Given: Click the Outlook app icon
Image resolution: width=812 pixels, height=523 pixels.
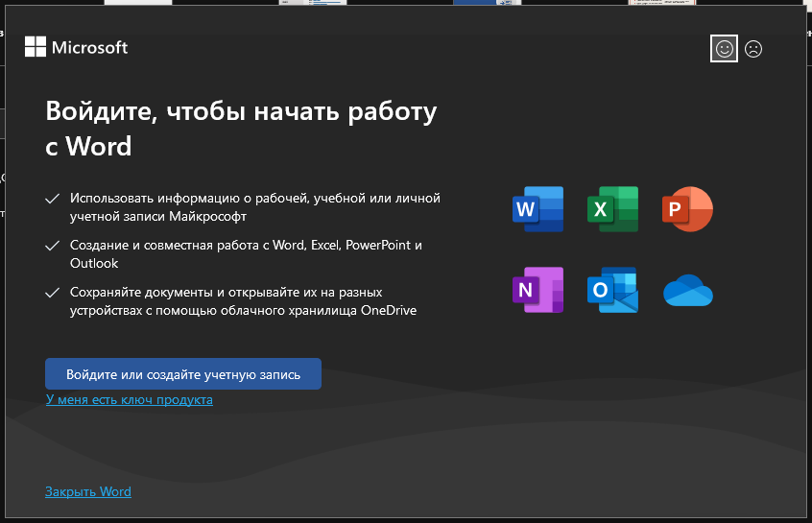Looking at the screenshot, I should point(612,290).
